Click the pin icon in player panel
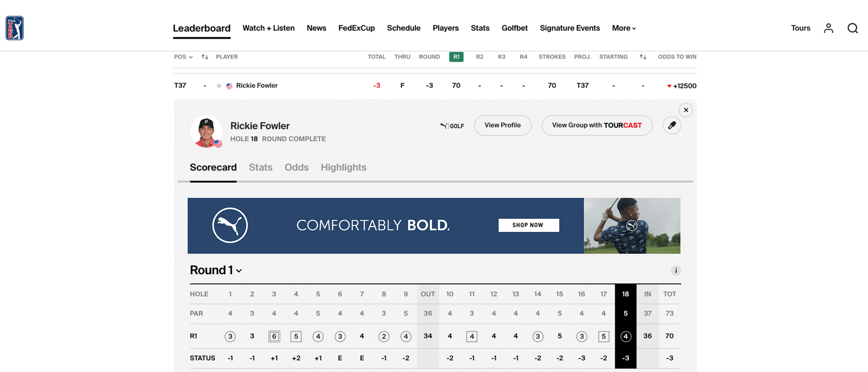The height and width of the screenshot is (372, 868). (x=672, y=125)
